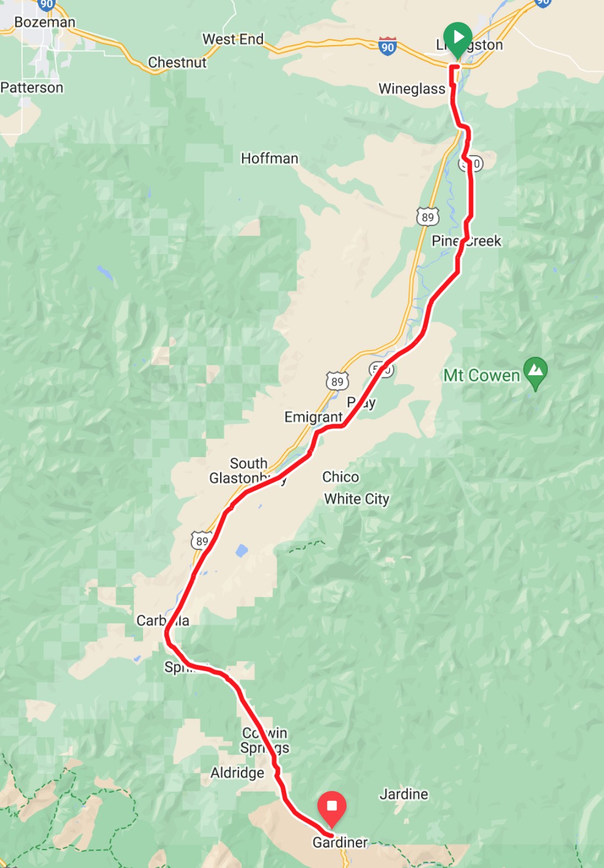Click the green route start marker
The height and width of the screenshot is (868, 604).
coord(458,40)
